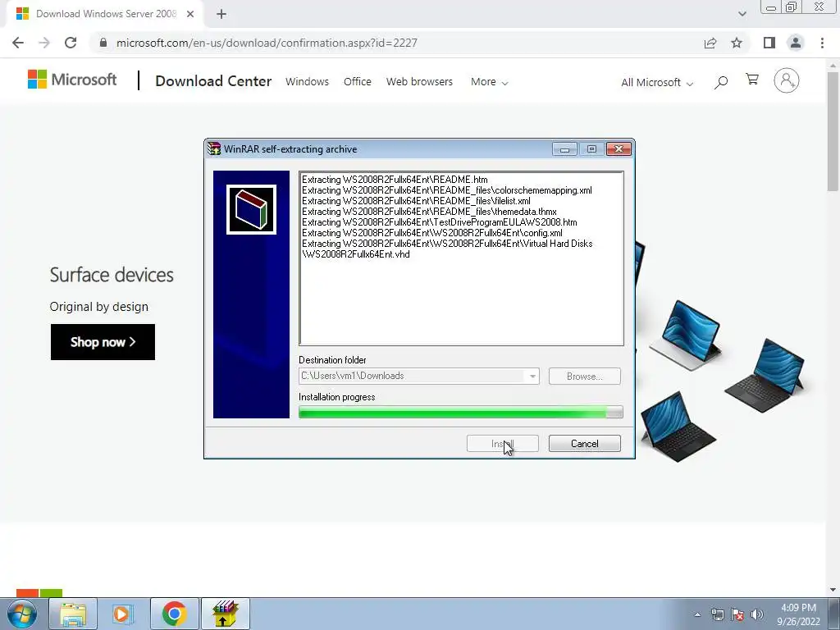Click the 'Surface devices' heading
Image resolution: width=840 pixels, height=630 pixels.
click(x=112, y=275)
